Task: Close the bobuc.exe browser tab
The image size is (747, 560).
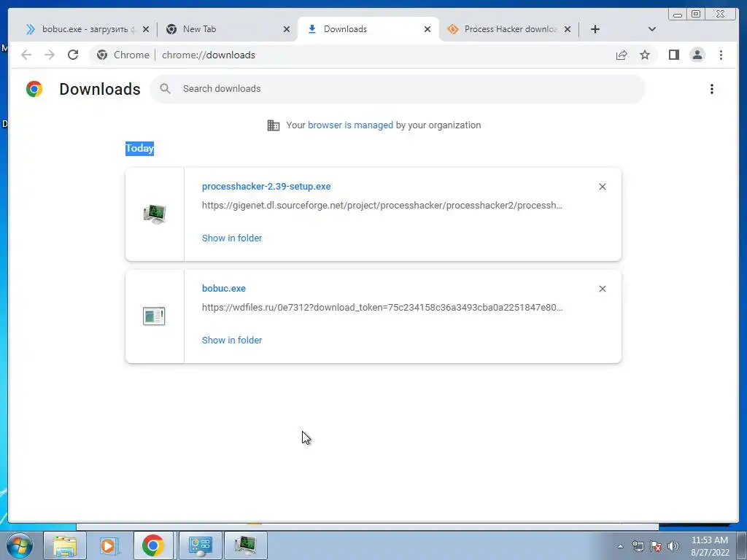Action: pos(146,29)
